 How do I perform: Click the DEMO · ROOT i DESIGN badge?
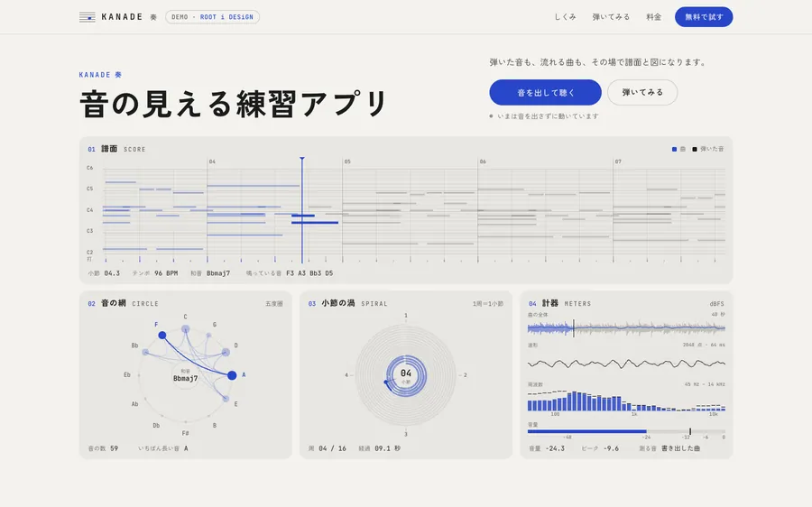click(212, 17)
